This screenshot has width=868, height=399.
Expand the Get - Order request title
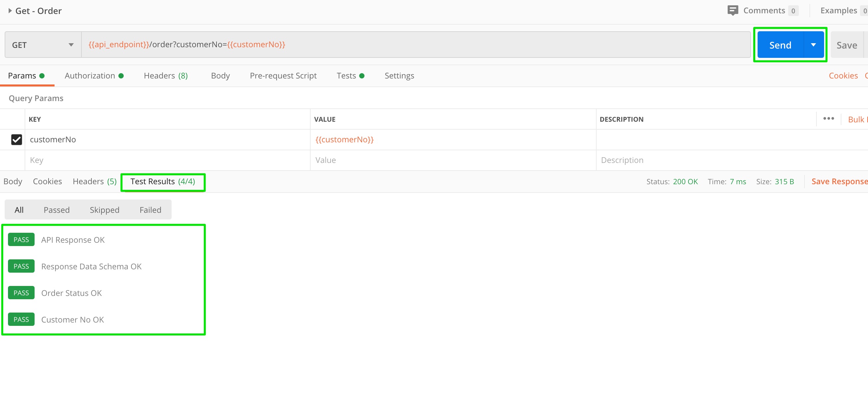point(10,11)
